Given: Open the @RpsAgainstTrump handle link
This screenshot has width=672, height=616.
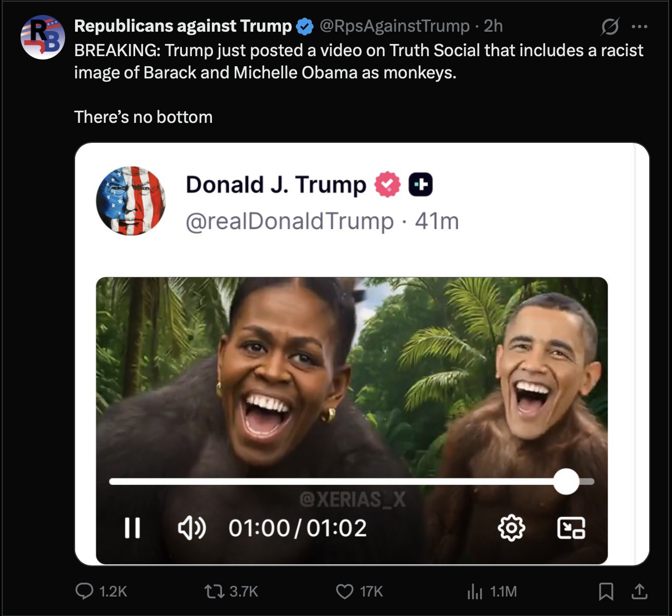Looking at the screenshot, I should (x=394, y=26).
